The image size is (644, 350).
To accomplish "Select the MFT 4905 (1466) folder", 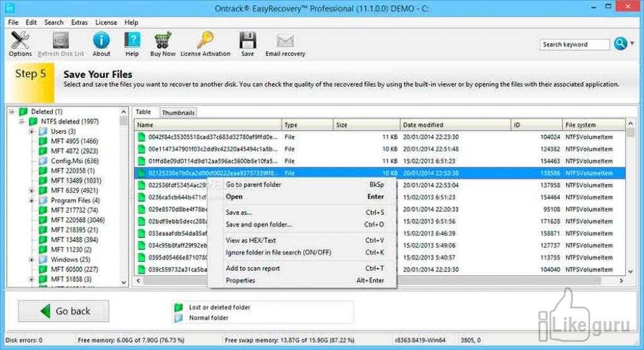I will pos(74,141).
